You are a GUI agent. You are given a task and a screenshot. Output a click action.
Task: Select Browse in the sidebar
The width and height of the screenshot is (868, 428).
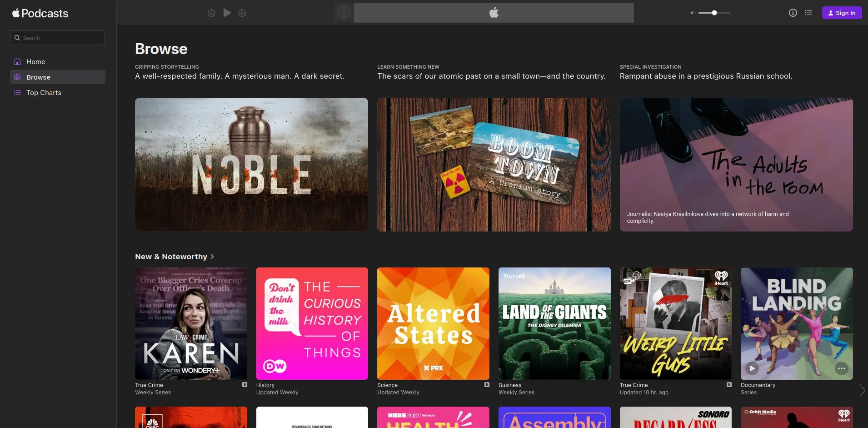click(x=38, y=77)
